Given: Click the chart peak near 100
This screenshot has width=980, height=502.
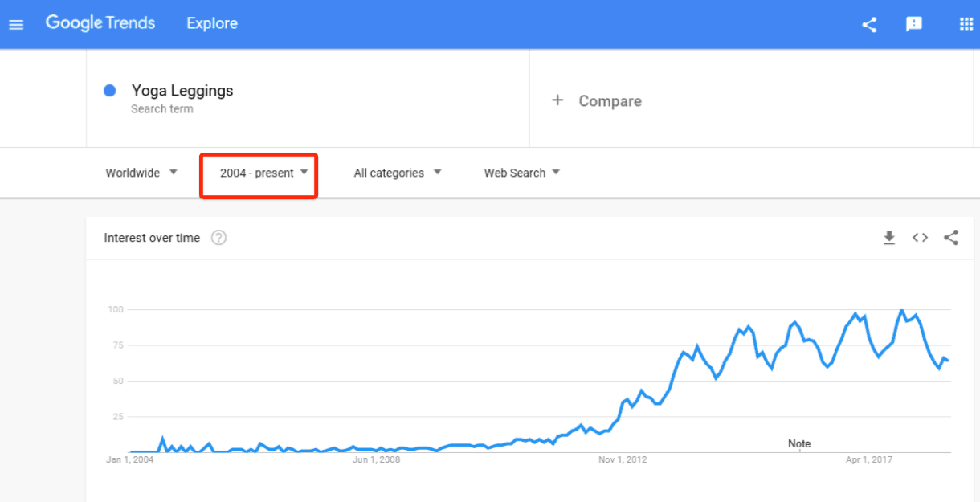Looking at the screenshot, I should pos(902,310).
